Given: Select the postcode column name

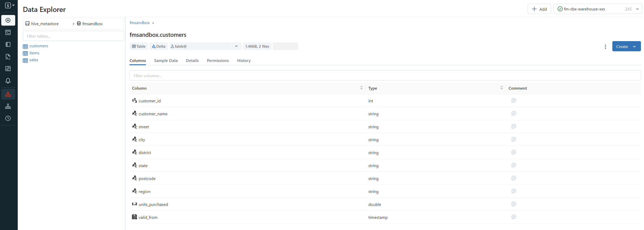Looking at the screenshot, I should [147, 179].
